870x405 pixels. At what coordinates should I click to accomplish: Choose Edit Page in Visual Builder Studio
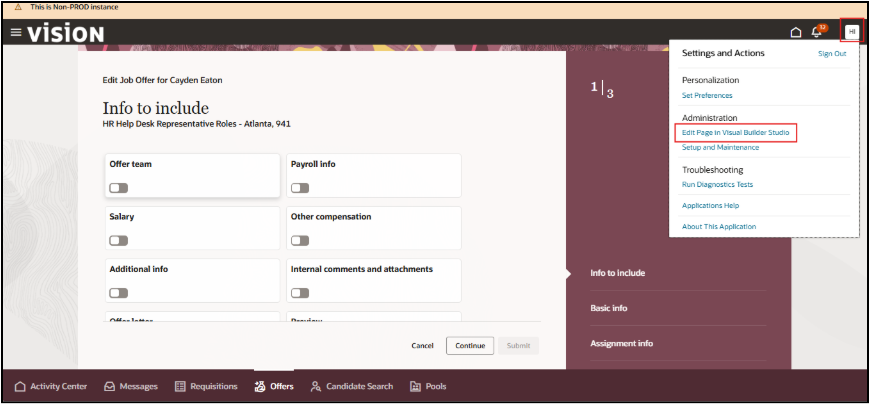(735, 133)
